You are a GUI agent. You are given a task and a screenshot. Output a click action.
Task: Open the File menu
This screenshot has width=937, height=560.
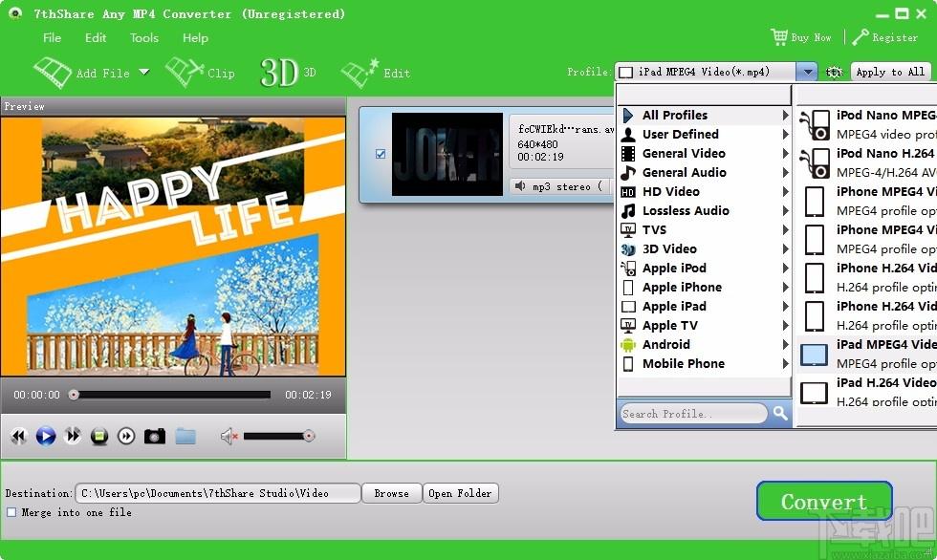point(52,37)
